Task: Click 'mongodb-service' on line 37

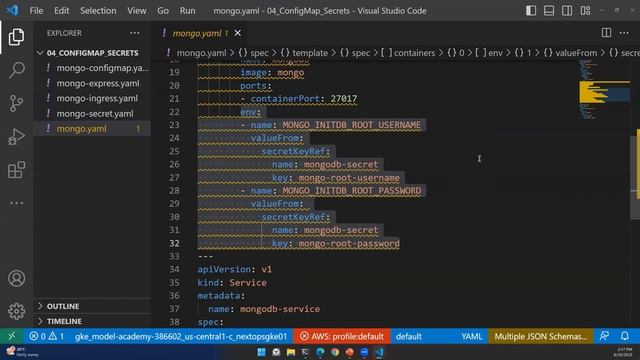Action: click(x=280, y=309)
